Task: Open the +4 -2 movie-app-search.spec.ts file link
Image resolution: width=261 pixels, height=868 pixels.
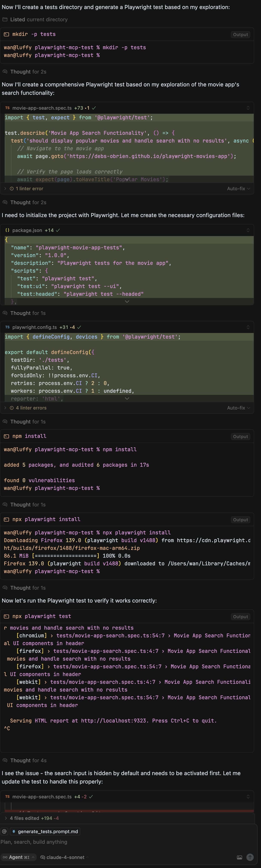Action: [42, 797]
